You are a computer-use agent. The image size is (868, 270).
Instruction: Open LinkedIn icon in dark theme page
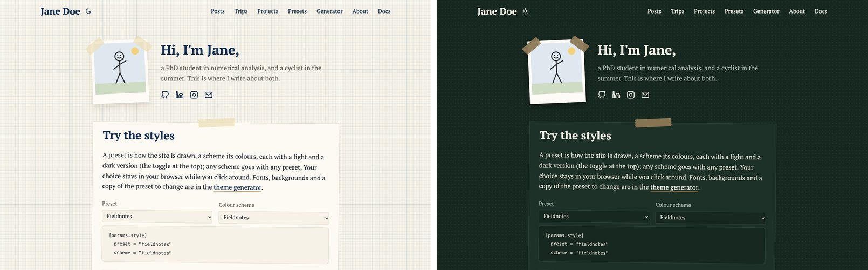[616, 94]
